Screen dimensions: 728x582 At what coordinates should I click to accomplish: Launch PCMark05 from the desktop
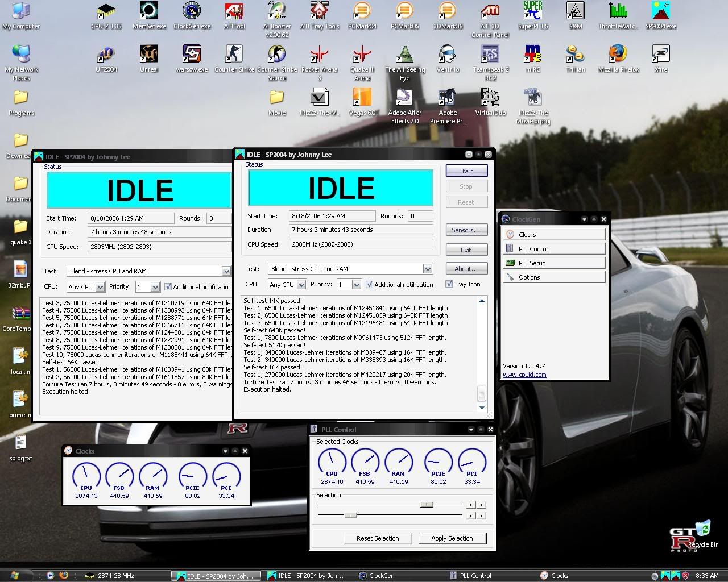click(405, 15)
